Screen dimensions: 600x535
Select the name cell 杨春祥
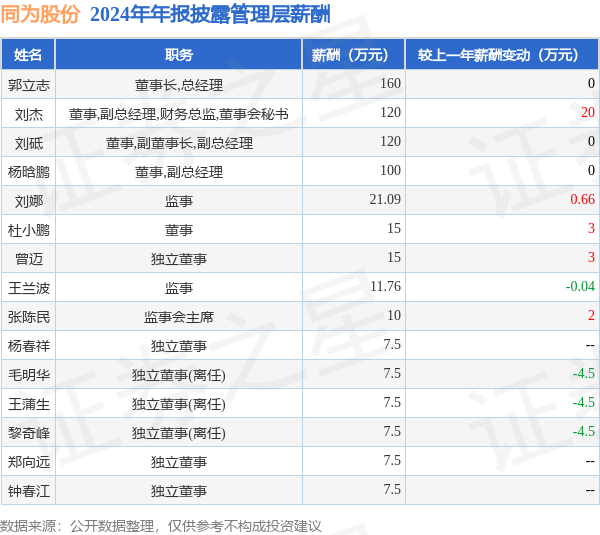point(29,346)
